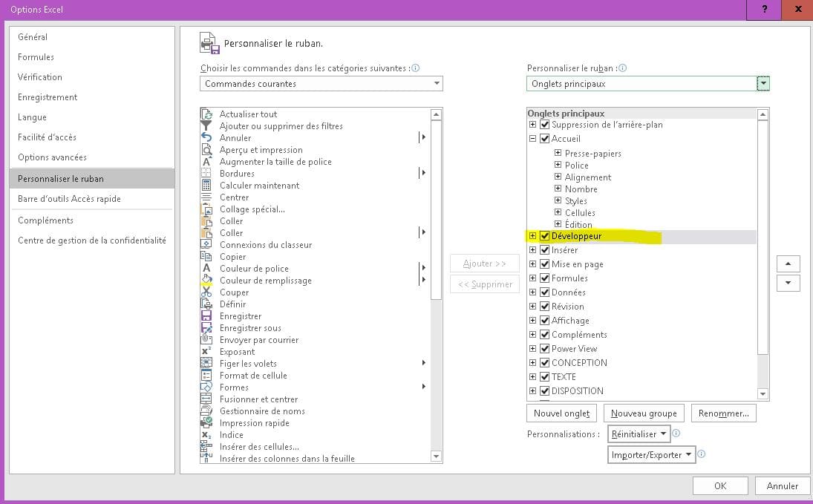Click the Couleur de remplissage bucket icon
Viewport: 813px width, 504px height.
click(206, 281)
